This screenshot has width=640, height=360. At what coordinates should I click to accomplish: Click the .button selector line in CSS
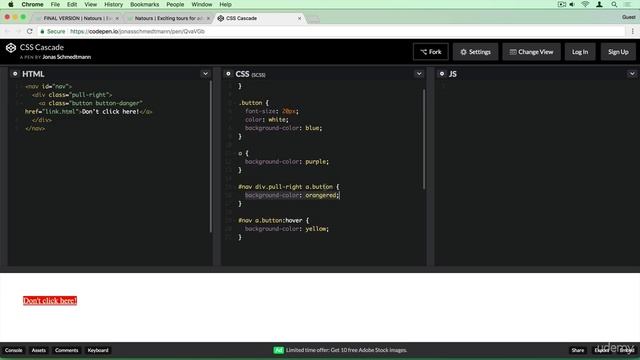coord(253,103)
